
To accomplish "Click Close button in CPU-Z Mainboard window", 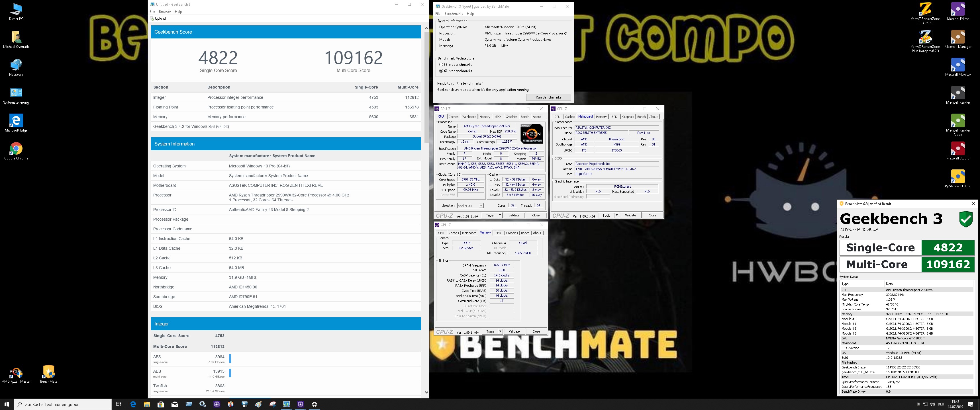I will pos(652,215).
